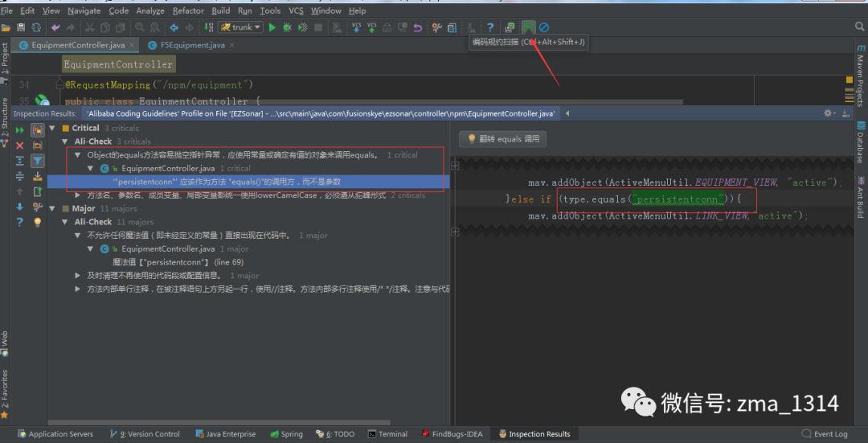Collapse Ali-Check 3 criticals node
Viewport: 868px width, 443px height.
[x=65, y=142]
